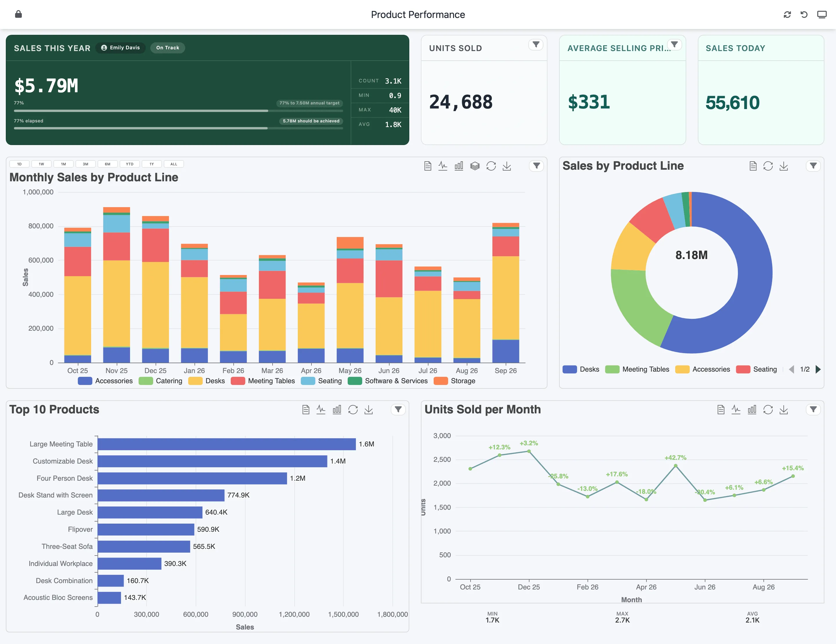Toggle Software & Services legend entry

[388, 381]
